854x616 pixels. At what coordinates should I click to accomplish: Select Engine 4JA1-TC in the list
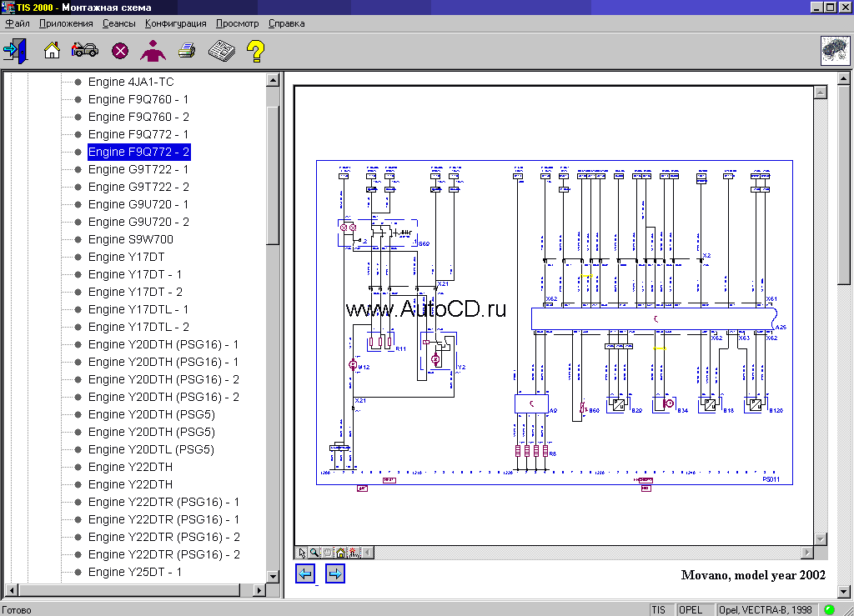click(x=131, y=82)
